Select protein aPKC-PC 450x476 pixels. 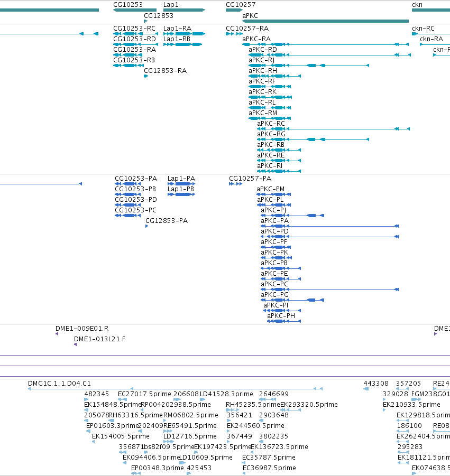coord(274,284)
